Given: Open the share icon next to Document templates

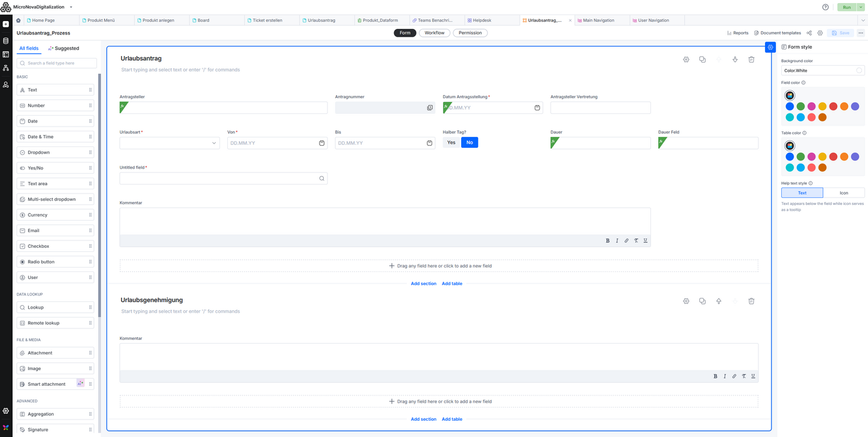Looking at the screenshot, I should (x=809, y=33).
